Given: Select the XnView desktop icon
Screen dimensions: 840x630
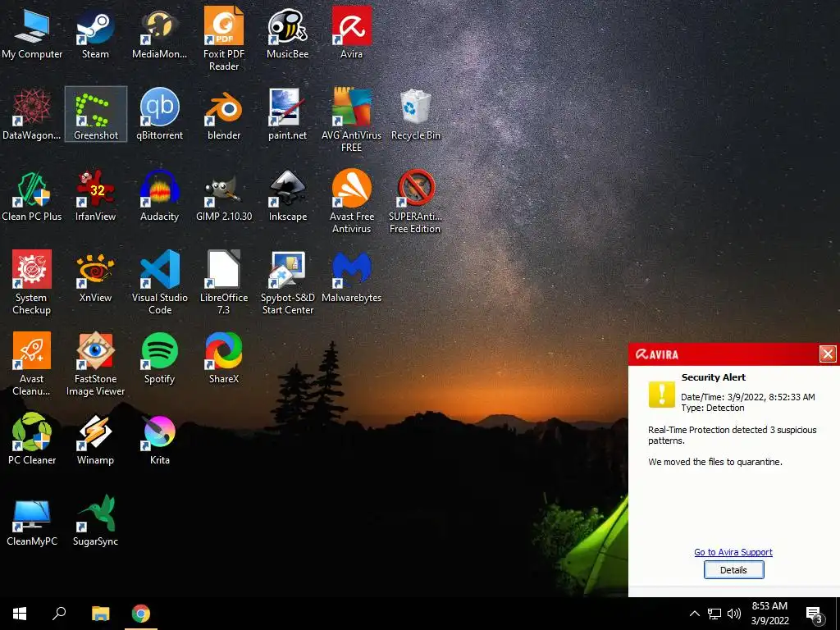Looking at the screenshot, I should (95, 277).
